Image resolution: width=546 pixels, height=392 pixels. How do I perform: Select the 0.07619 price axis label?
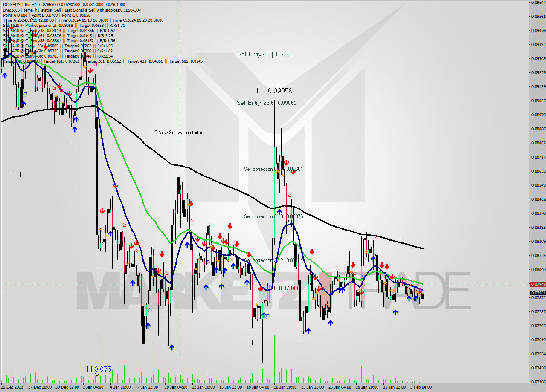tap(538, 340)
